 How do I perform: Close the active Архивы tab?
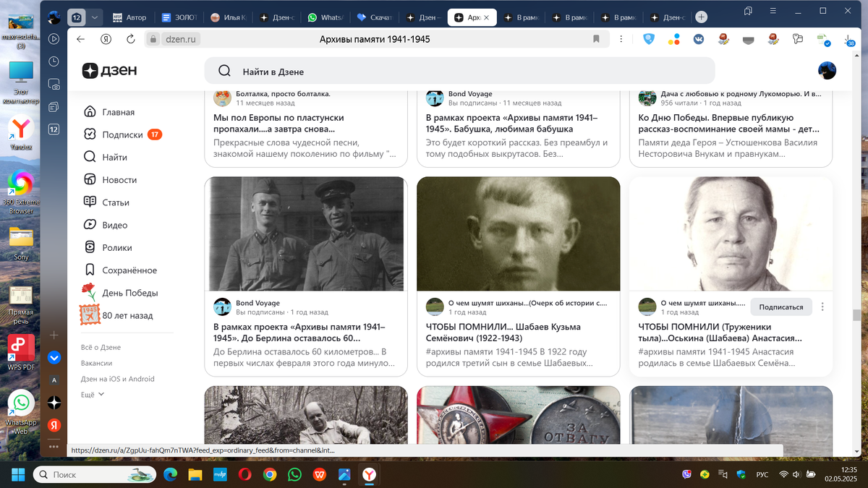tap(485, 17)
